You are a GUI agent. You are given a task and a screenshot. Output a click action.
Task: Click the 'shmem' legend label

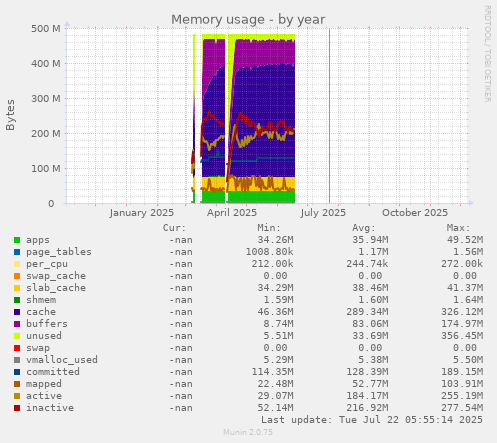click(41, 300)
